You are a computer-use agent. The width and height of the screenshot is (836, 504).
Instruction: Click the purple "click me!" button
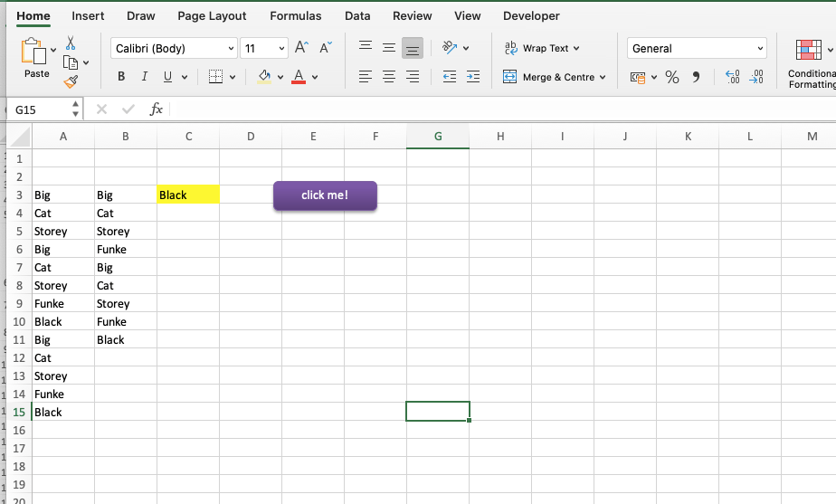click(x=325, y=195)
